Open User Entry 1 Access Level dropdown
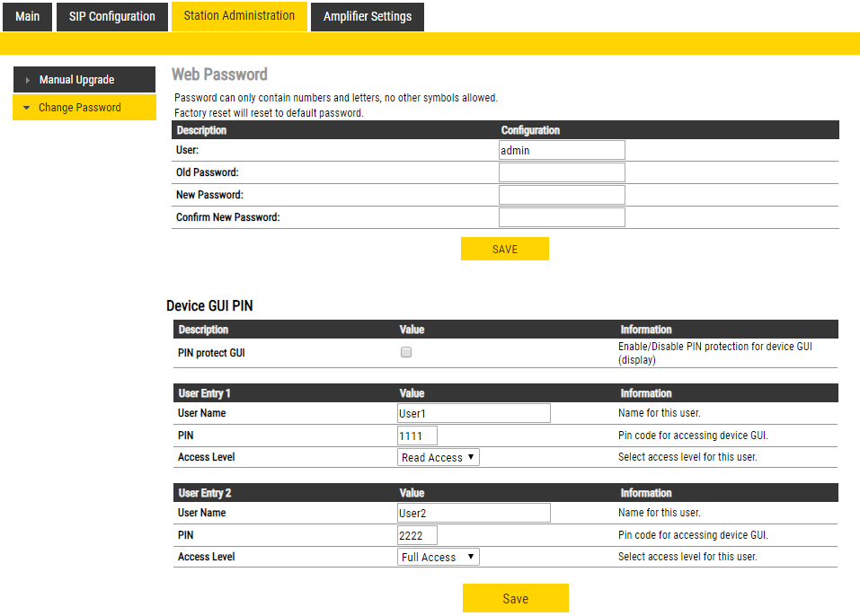860x616 pixels. pyautogui.click(x=439, y=457)
